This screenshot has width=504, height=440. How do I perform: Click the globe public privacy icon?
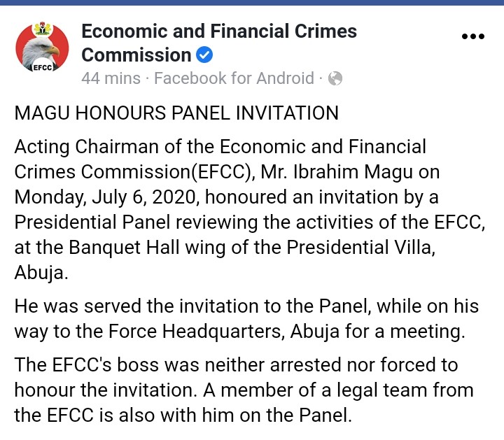(335, 78)
